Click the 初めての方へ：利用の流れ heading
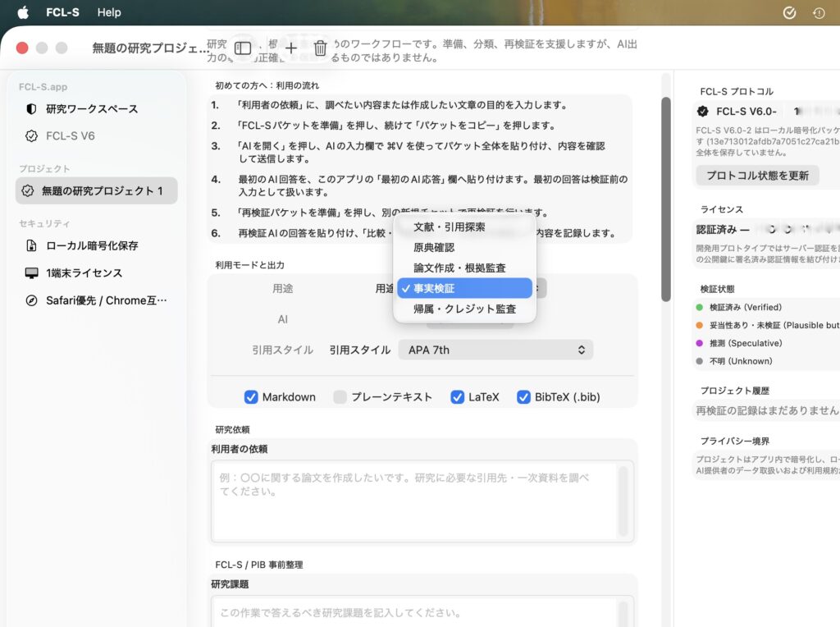Image resolution: width=840 pixels, height=627 pixels. pyautogui.click(x=267, y=85)
